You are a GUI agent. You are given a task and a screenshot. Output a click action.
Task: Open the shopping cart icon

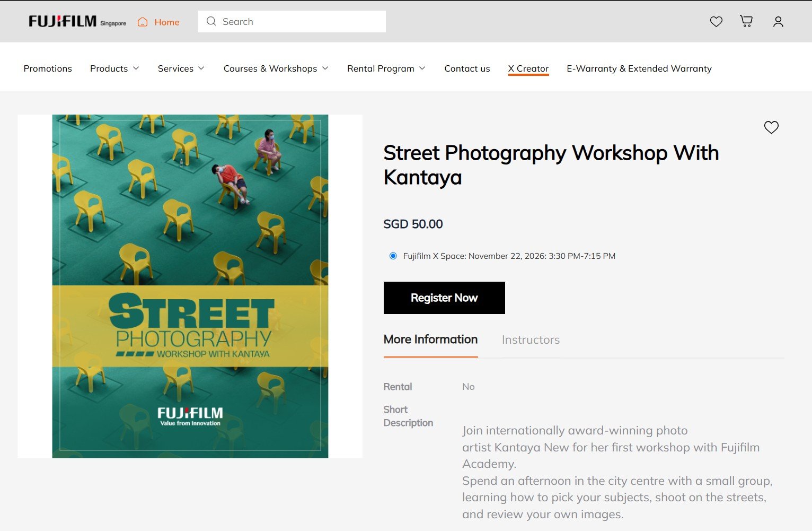746,21
